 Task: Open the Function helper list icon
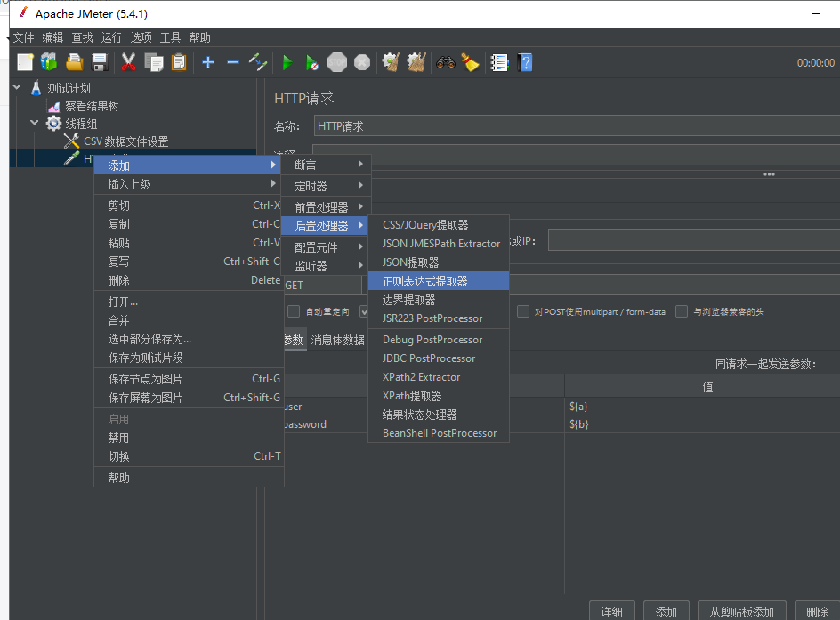pyautogui.click(x=499, y=62)
